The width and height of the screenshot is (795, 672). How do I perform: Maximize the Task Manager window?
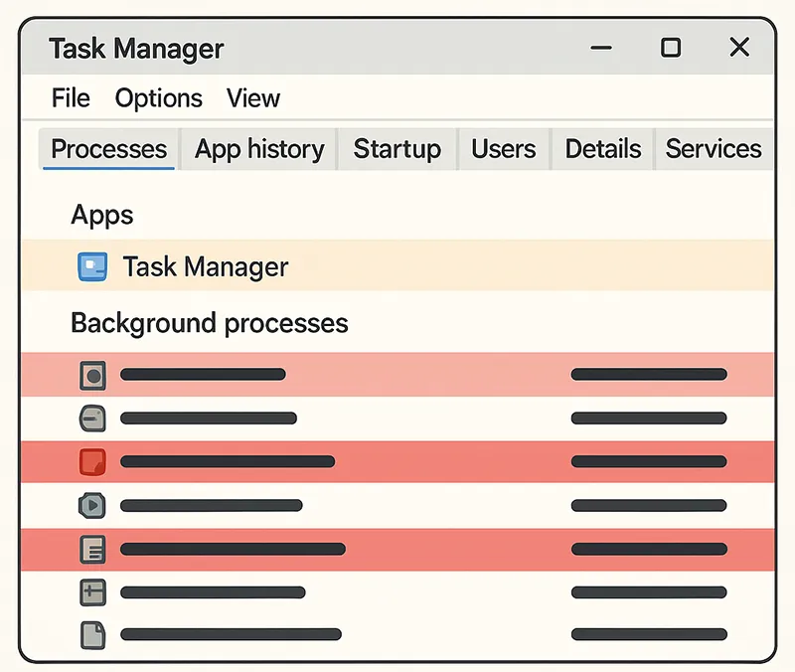670,48
